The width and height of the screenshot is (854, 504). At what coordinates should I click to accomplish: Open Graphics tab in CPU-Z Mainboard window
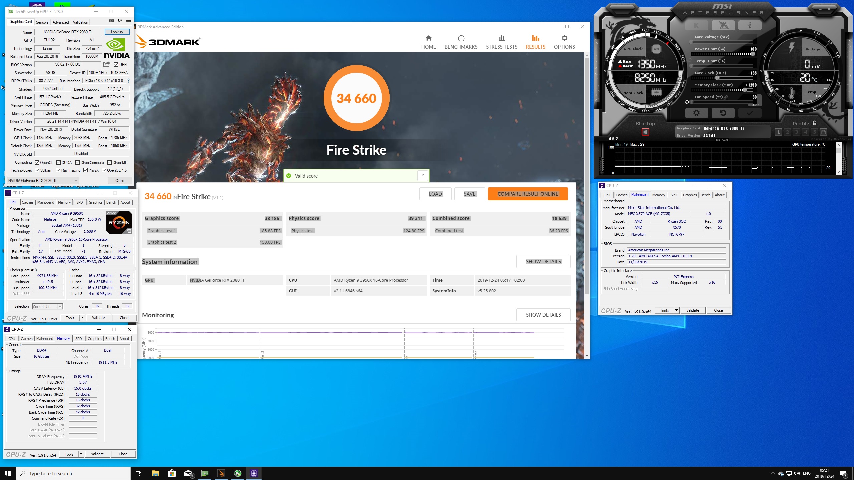pos(690,195)
